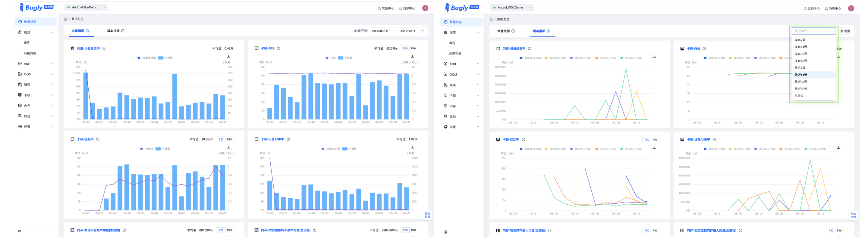Click help icon beside 卡顿-挂起率 in left screenshot

tap(98, 139)
